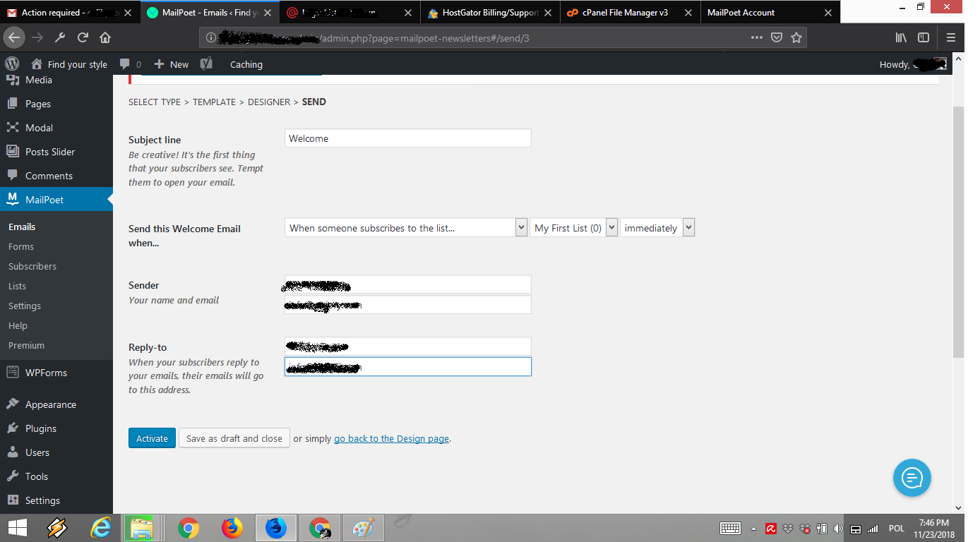Open the 'immediately' timing dropdown

(x=657, y=227)
